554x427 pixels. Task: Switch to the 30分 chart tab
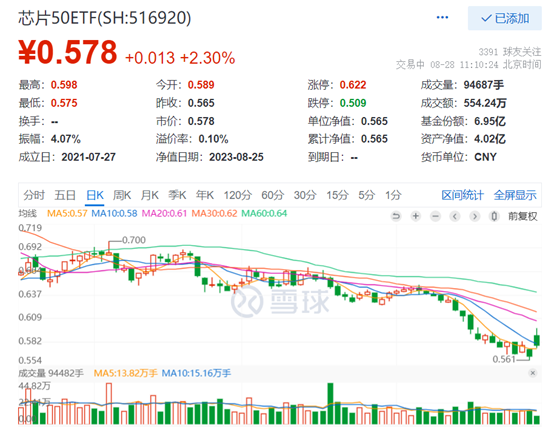point(305,195)
